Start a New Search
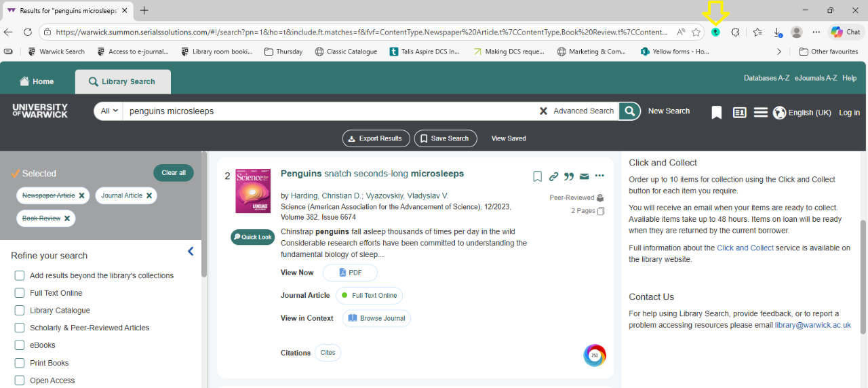Screen dimensions: 868x388 tap(669, 111)
